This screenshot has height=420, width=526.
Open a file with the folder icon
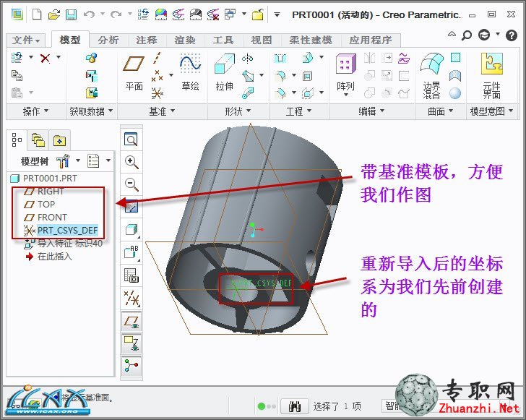click(x=53, y=14)
